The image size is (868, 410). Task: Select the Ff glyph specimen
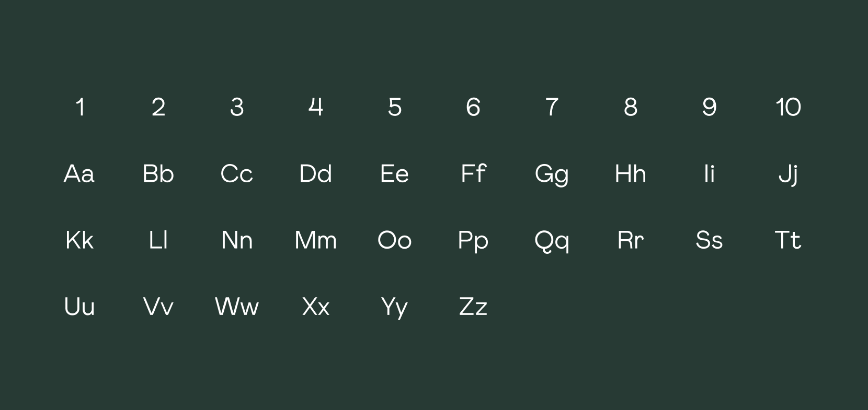click(x=473, y=173)
